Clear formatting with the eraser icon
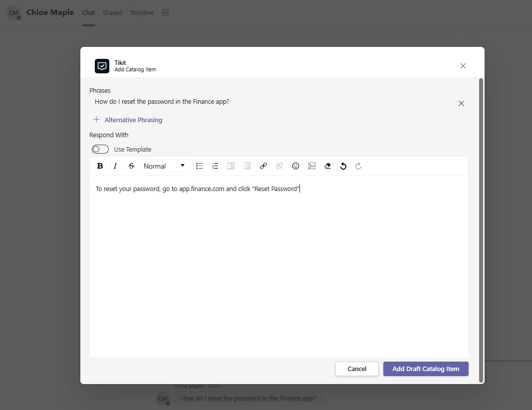 click(x=327, y=166)
